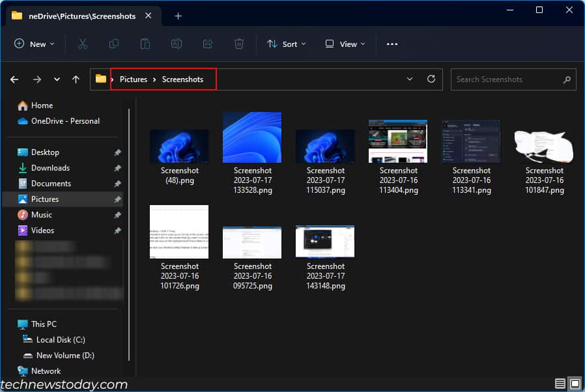The height and width of the screenshot is (392, 585).
Task: Click the folder icon in address bar
Action: (x=101, y=79)
